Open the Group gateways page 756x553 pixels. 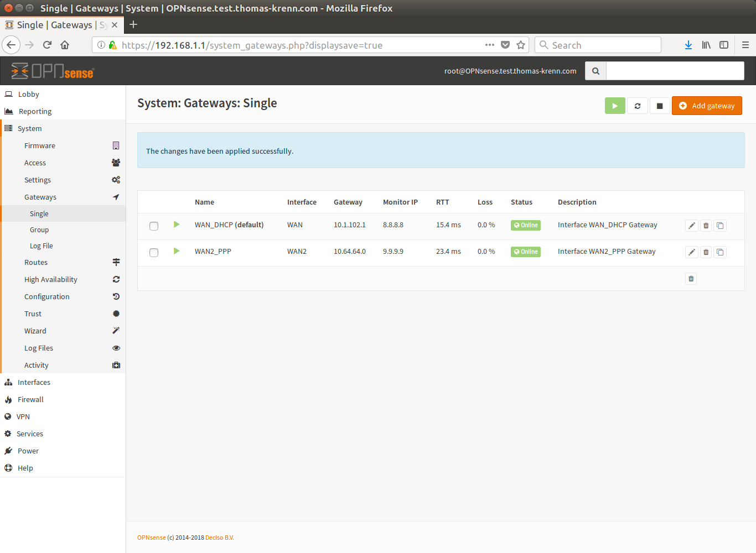(x=39, y=229)
